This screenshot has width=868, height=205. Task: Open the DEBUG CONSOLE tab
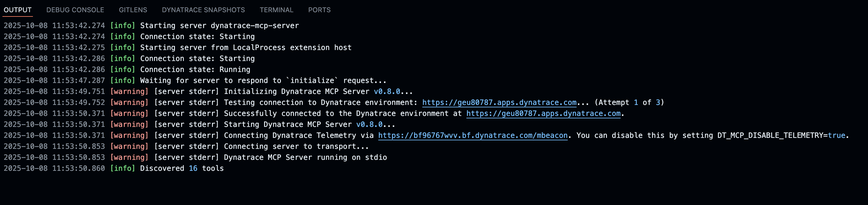point(75,10)
